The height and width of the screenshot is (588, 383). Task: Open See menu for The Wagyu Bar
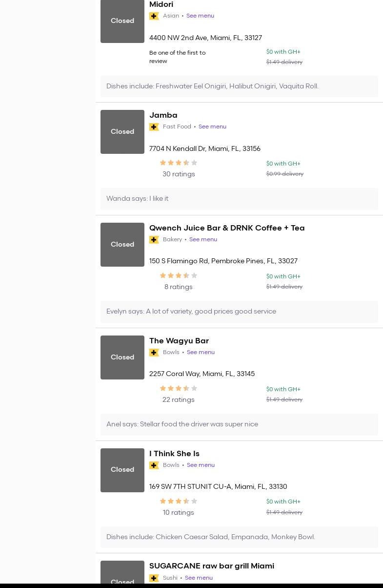coord(201,352)
